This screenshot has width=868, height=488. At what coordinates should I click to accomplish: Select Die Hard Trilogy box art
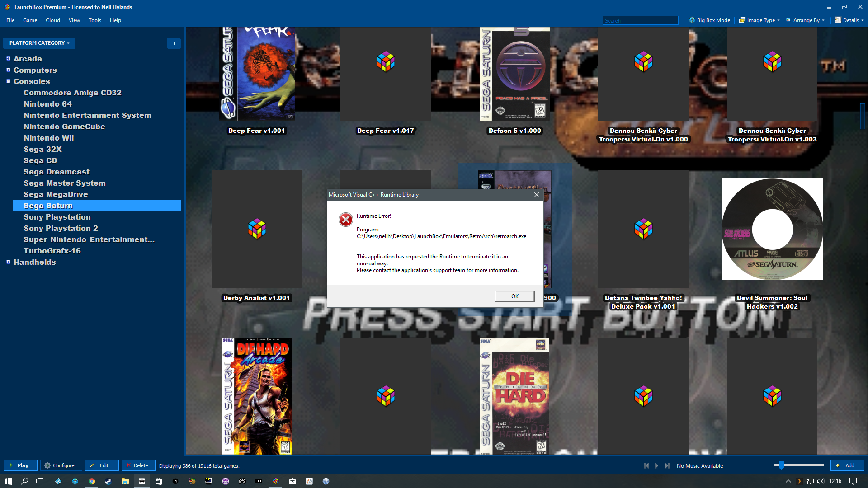pyautogui.click(x=514, y=396)
